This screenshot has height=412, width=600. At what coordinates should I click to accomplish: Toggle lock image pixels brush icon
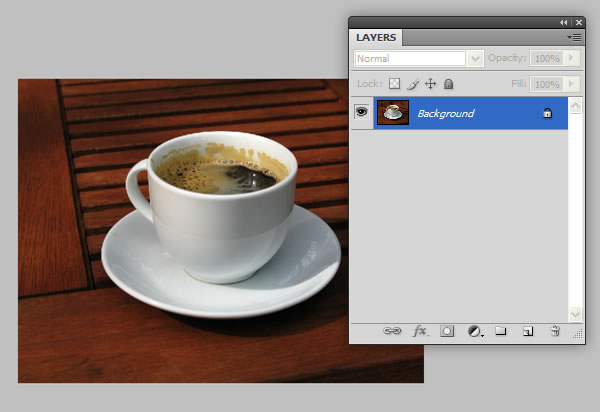click(x=412, y=84)
